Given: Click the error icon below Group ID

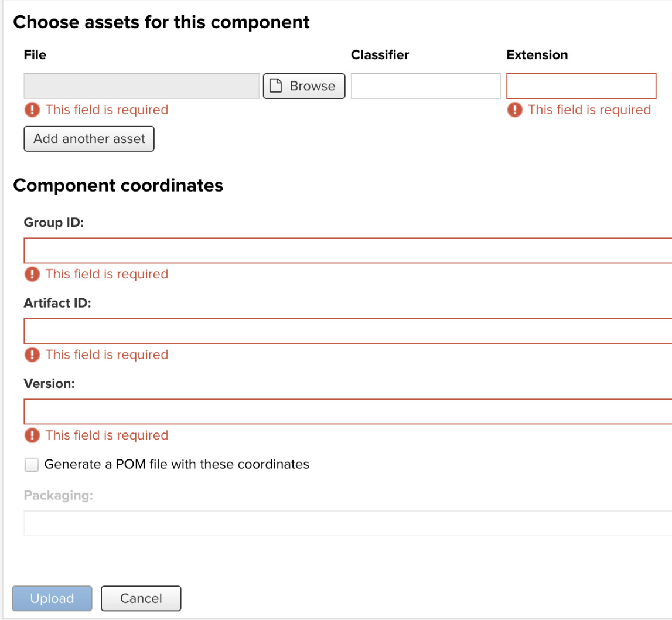Looking at the screenshot, I should 32,274.
